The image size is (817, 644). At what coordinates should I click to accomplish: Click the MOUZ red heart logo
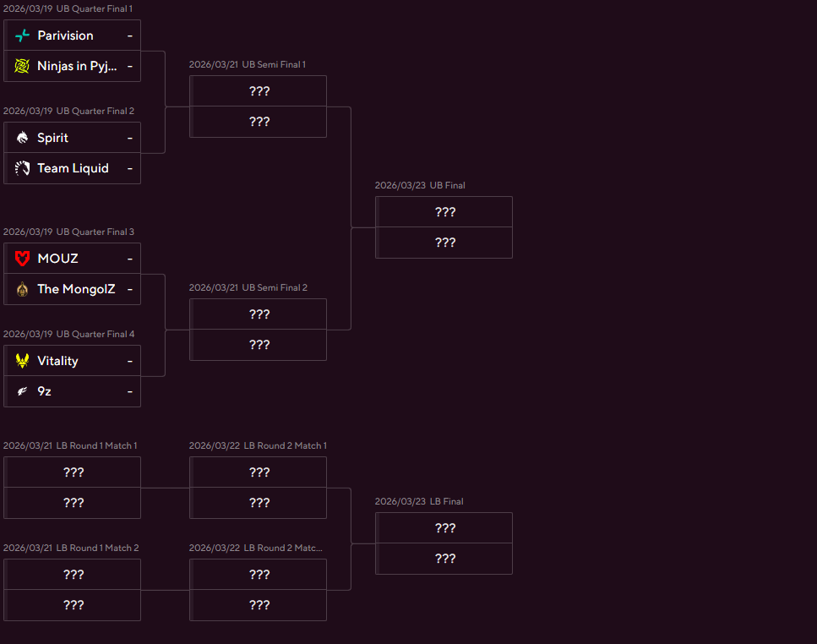tap(22, 259)
